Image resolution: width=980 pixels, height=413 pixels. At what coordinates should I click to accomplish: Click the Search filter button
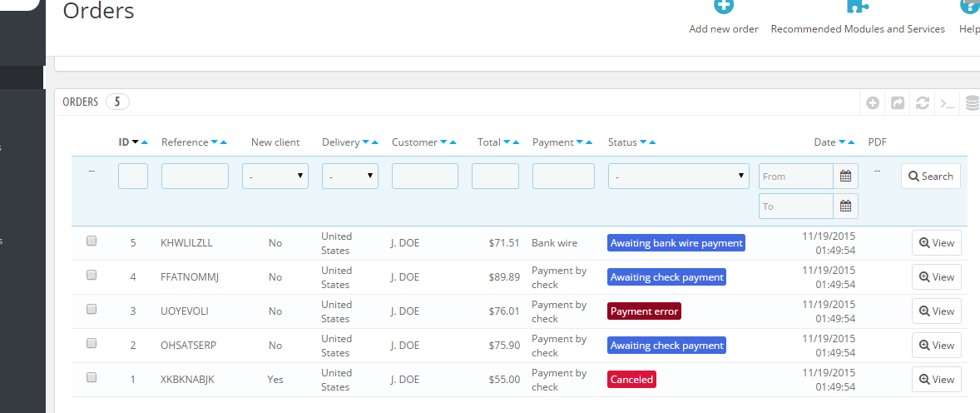pyautogui.click(x=931, y=177)
